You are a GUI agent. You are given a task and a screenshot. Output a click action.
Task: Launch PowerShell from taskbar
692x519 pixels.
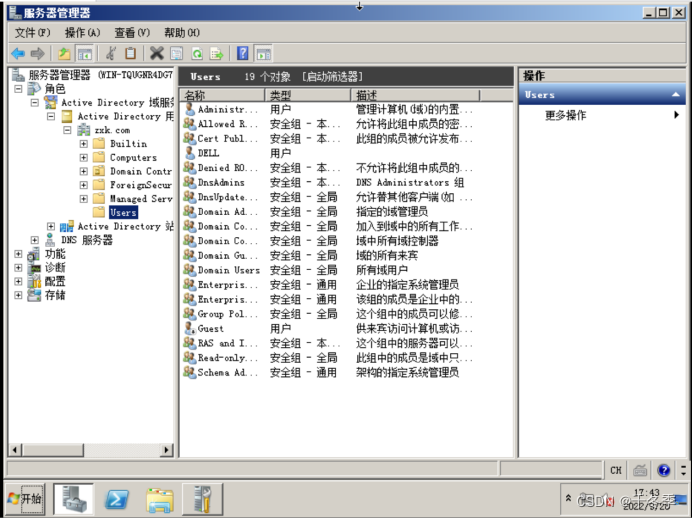point(117,499)
